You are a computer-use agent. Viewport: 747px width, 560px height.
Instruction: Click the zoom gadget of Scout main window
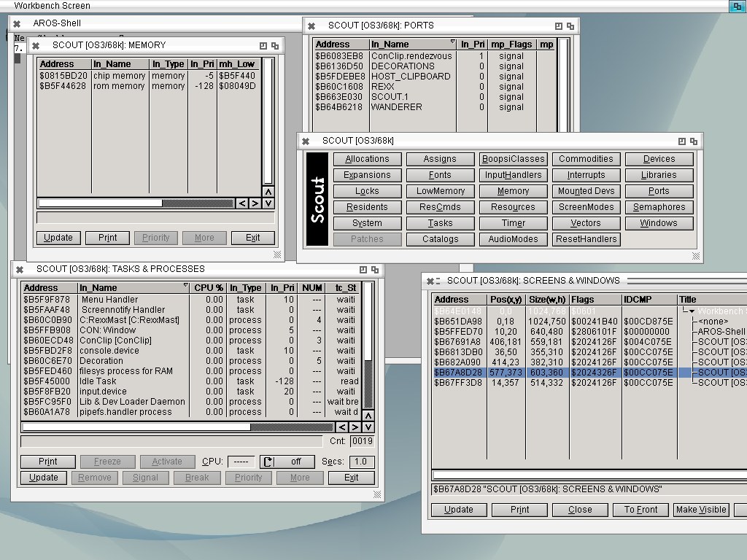[682, 141]
